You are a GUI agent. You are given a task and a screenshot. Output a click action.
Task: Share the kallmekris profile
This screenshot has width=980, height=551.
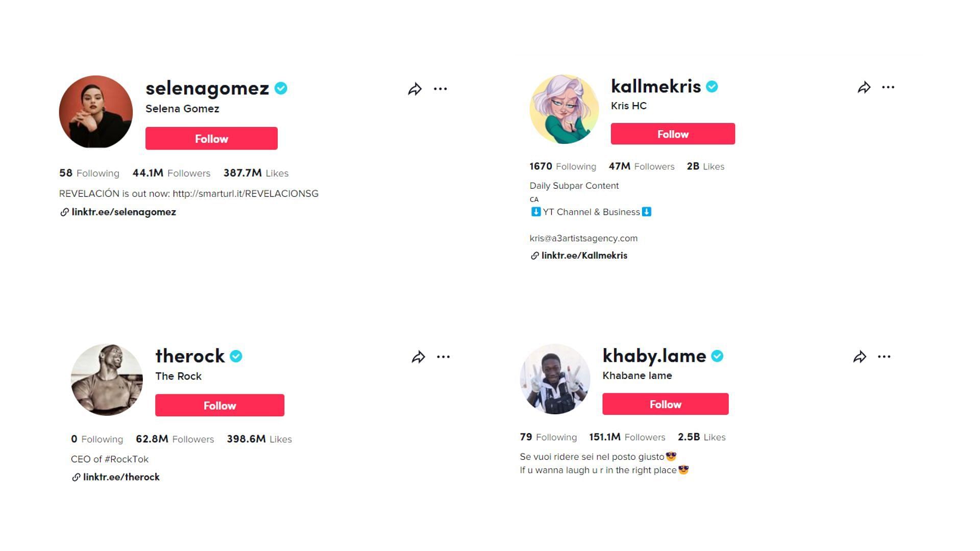coord(864,88)
